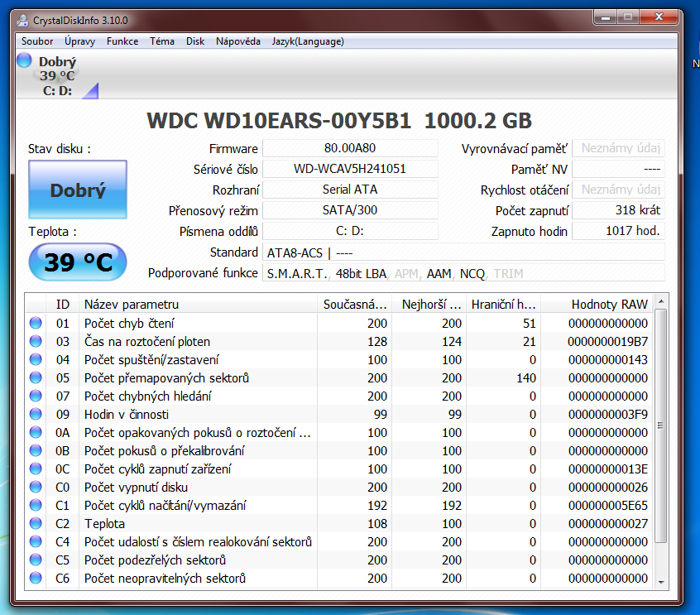Click the SATA/300 transfer mode field
The height and width of the screenshot is (615, 700).
pos(350,210)
